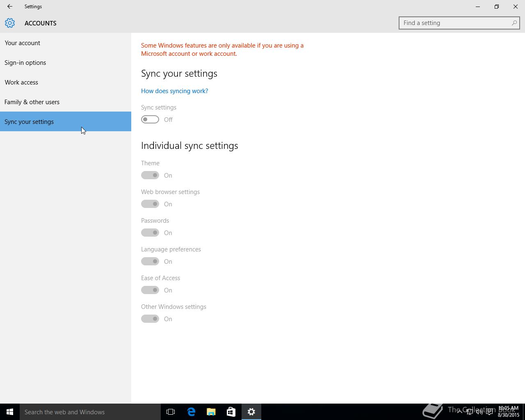Open the Windows Start menu
Image resolution: width=525 pixels, height=420 pixels.
10,412
